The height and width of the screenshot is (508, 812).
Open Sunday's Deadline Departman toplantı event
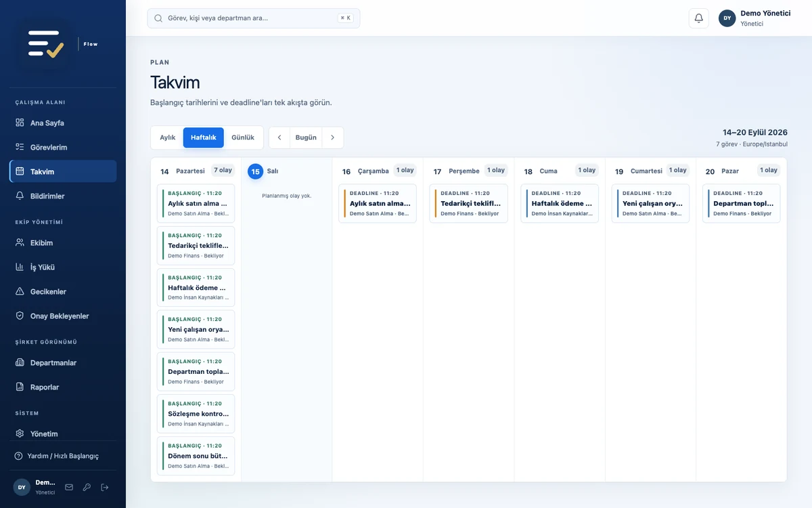point(742,203)
